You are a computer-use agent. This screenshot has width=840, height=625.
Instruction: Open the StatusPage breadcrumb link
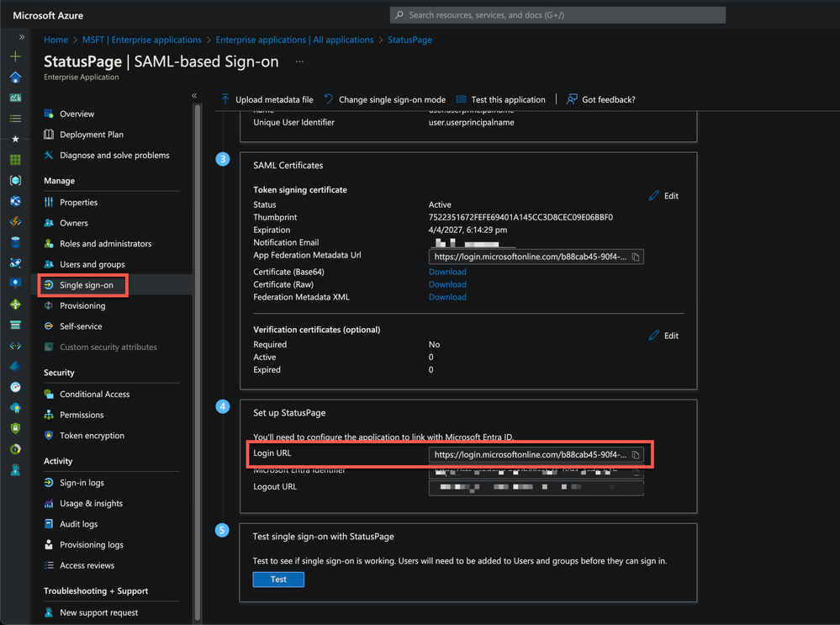[x=409, y=40]
